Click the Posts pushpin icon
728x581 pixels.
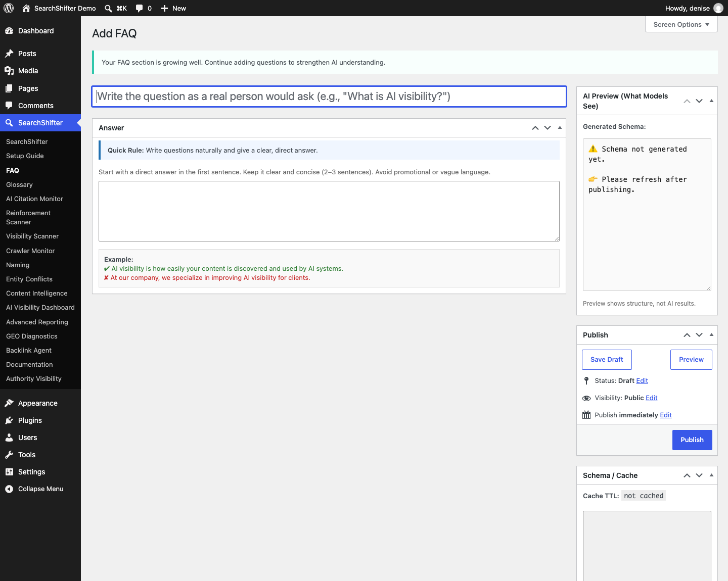[9, 54]
